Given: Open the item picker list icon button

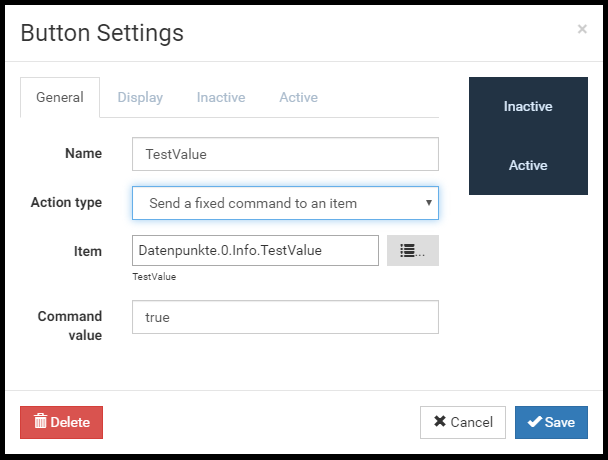Looking at the screenshot, I should click(x=412, y=251).
